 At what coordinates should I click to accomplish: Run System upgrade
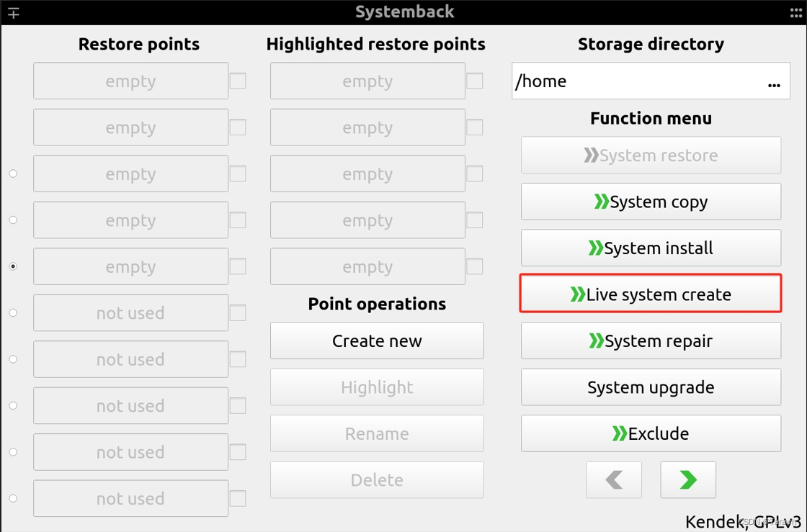650,387
